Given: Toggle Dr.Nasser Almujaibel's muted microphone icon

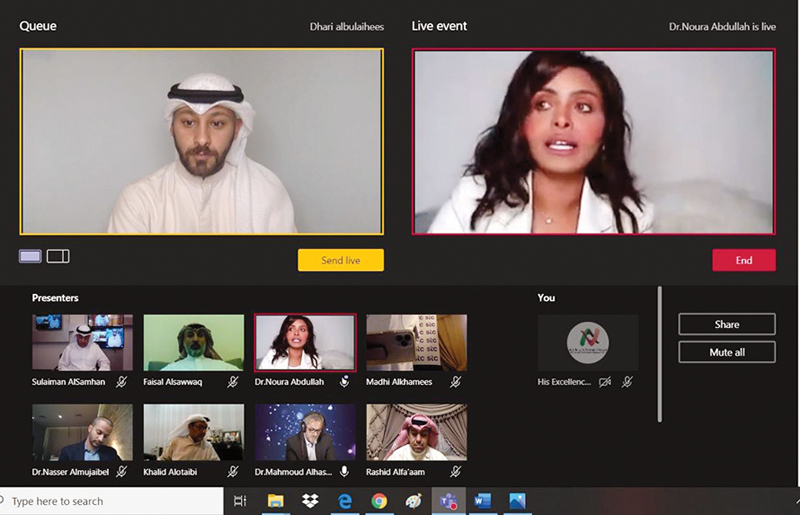Looking at the screenshot, I should coord(121,472).
